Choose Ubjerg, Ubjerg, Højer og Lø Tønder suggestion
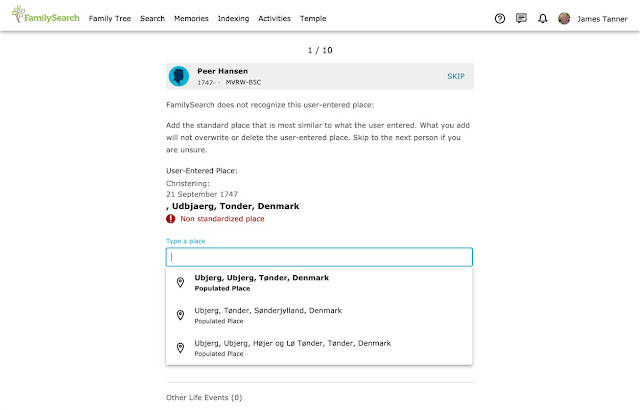Image resolution: width=640 pixels, height=410 pixels. 319,348
